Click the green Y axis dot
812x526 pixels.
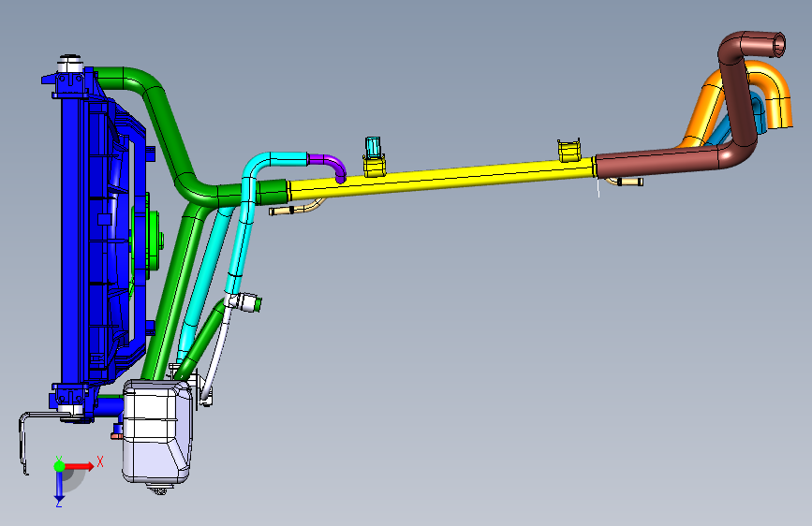tap(60, 466)
